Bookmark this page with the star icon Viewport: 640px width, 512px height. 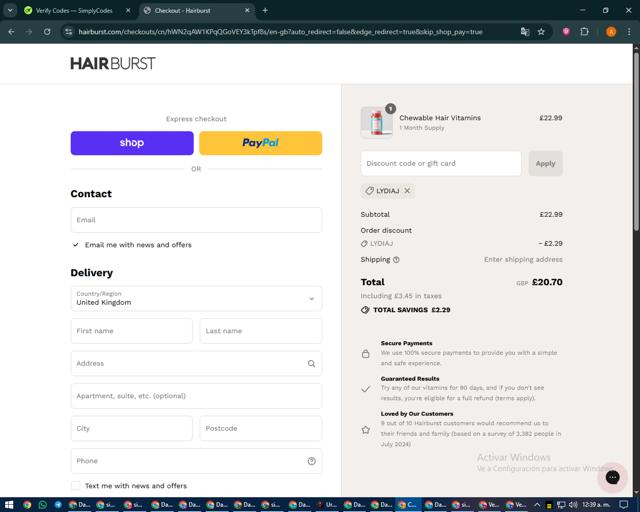[x=541, y=32]
